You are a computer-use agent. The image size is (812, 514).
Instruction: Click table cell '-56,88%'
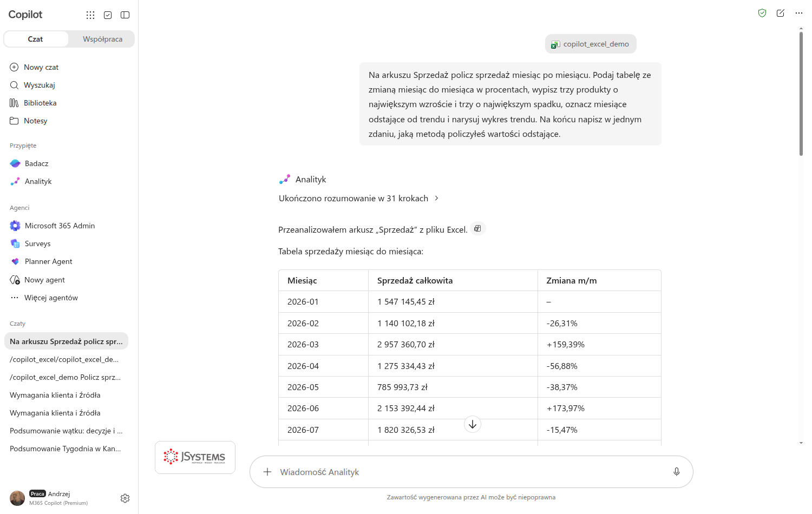tap(599, 366)
